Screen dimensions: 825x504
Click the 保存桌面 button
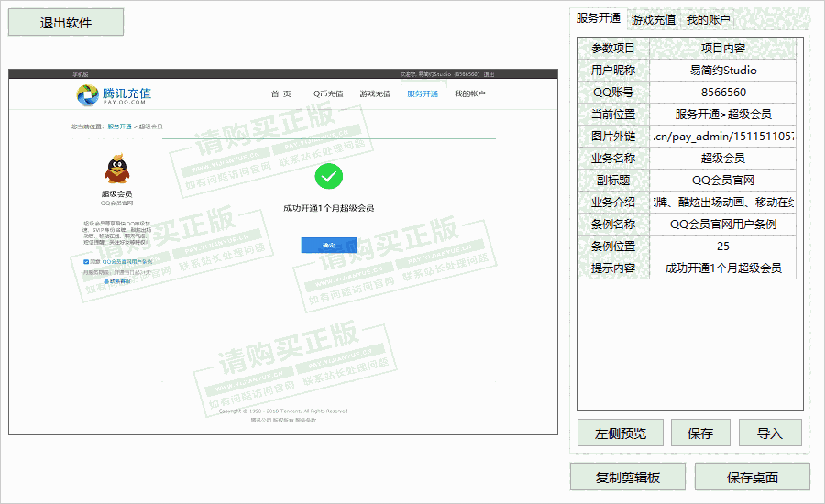click(753, 477)
